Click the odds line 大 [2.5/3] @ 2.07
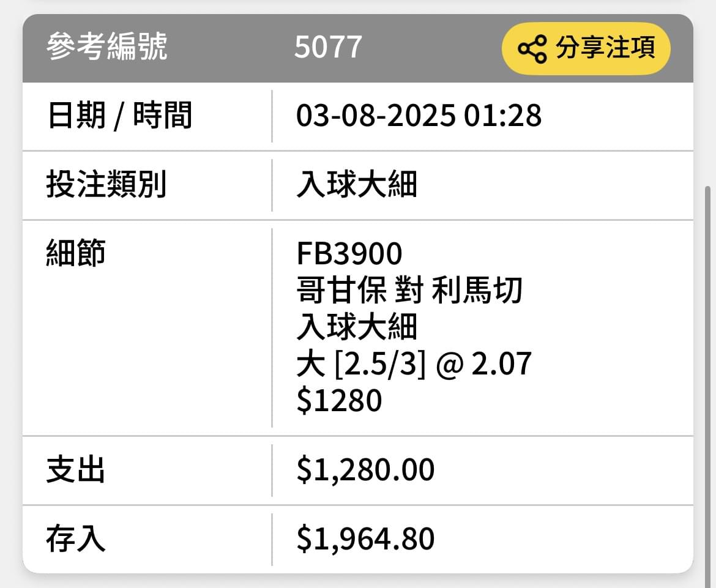The width and height of the screenshot is (716, 588). (414, 364)
